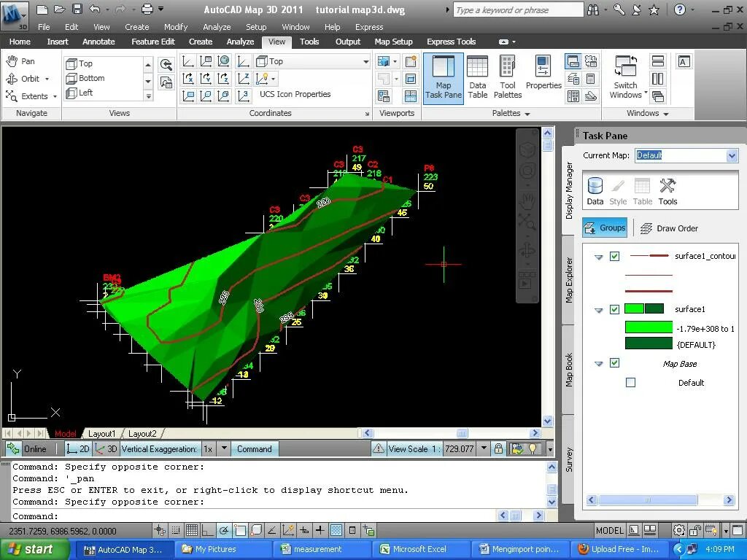Open the Map Task Pane palette
The width and height of the screenshot is (747, 560).
pos(443,78)
